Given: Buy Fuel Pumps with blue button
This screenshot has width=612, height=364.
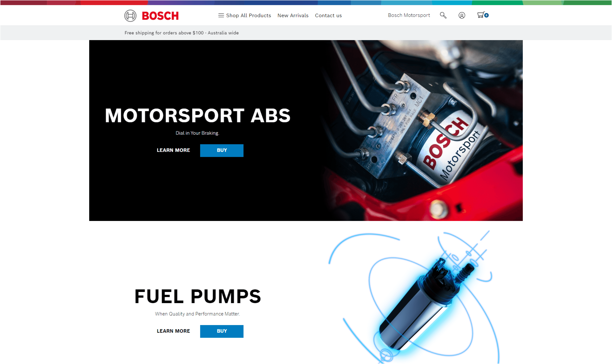Looking at the screenshot, I should tap(221, 331).
